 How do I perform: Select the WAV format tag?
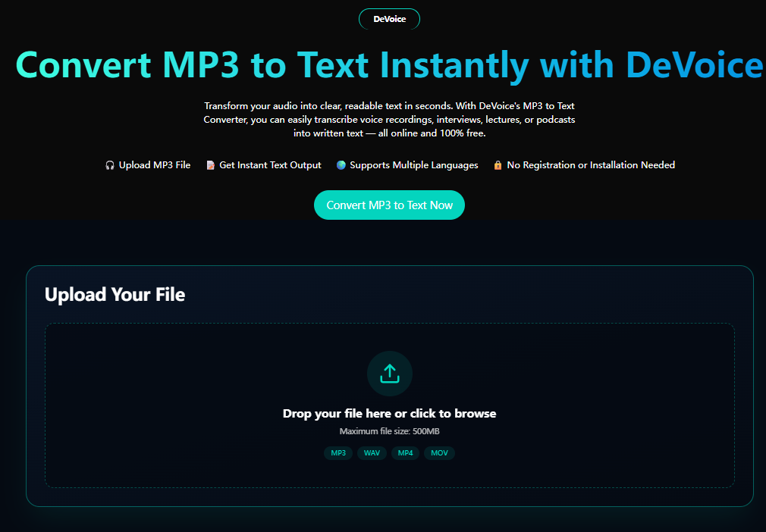(372, 453)
